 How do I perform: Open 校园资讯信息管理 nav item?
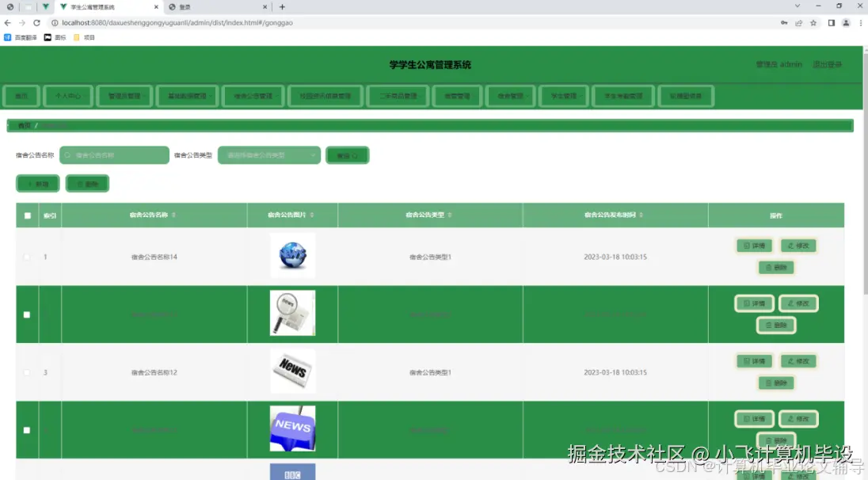point(325,97)
